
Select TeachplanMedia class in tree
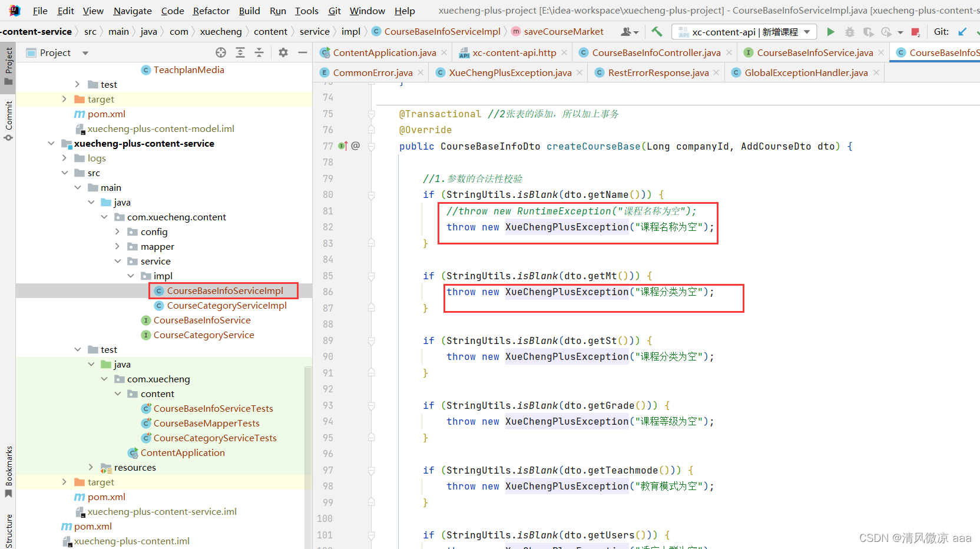(189, 70)
